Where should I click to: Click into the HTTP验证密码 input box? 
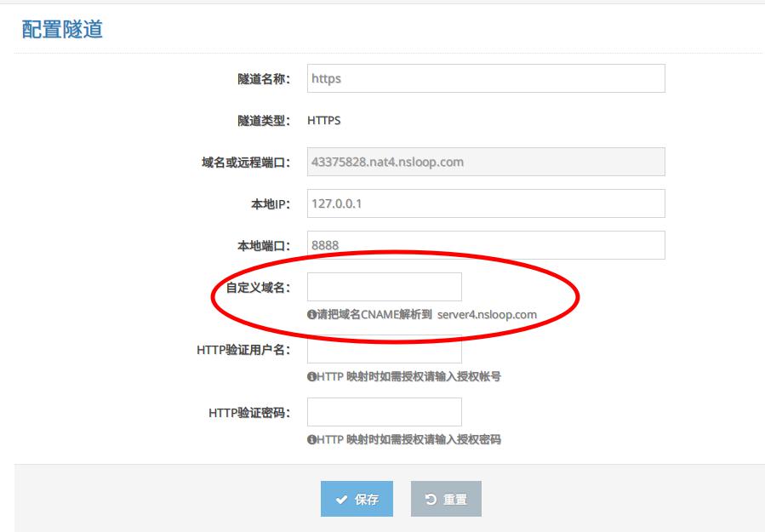(384, 412)
